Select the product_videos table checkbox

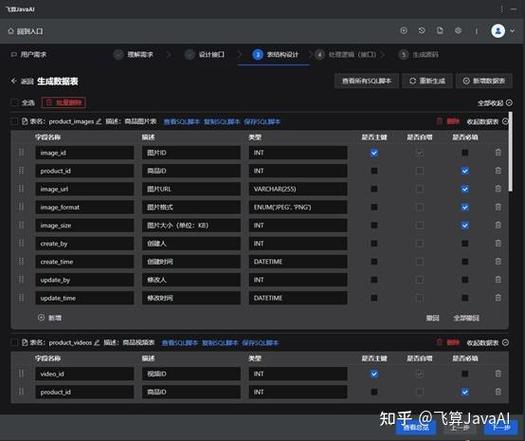click(x=14, y=343)
